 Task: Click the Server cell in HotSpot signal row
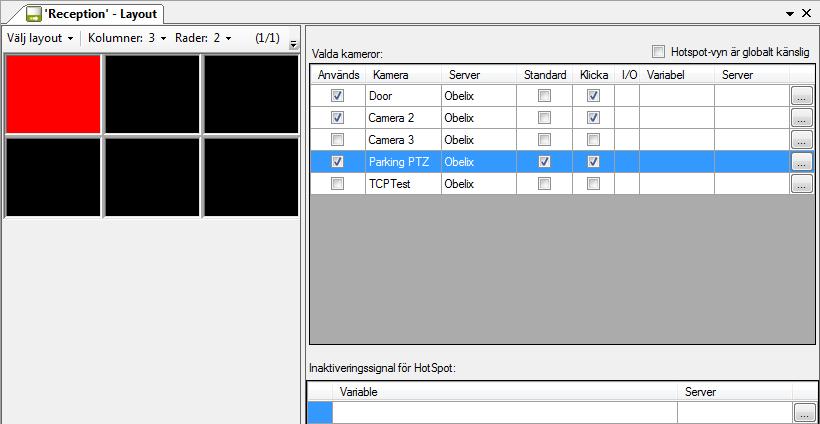point(735,412)
